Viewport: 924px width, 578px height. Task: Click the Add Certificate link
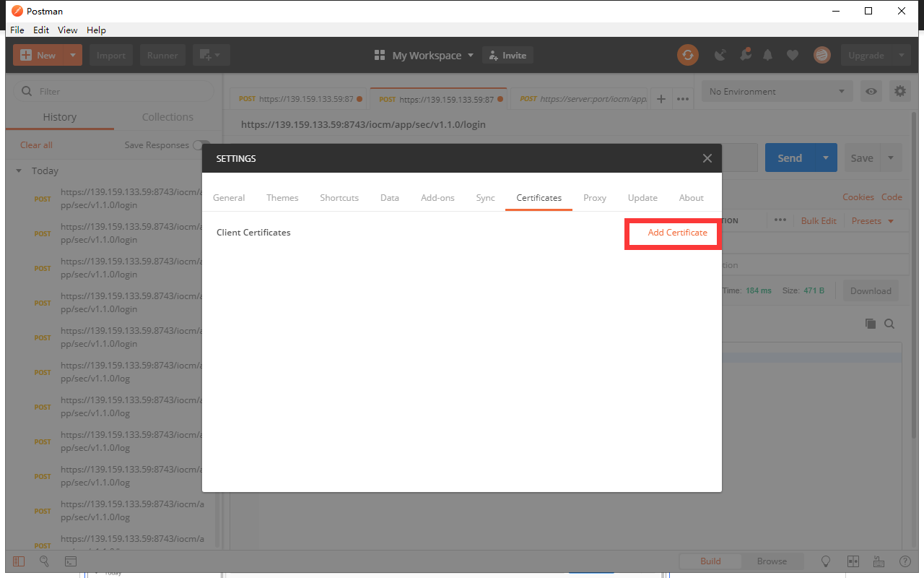coord(678,233)
